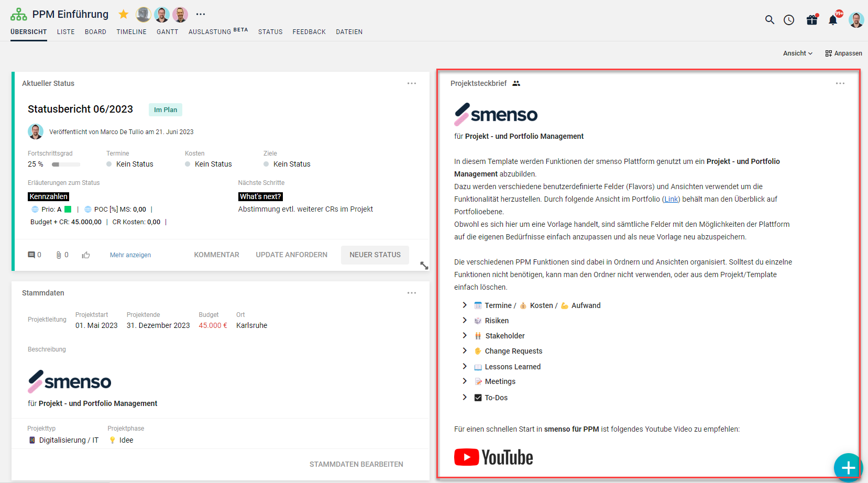Click the round plus add button
The image size is (868, 483).
[848, 467]
